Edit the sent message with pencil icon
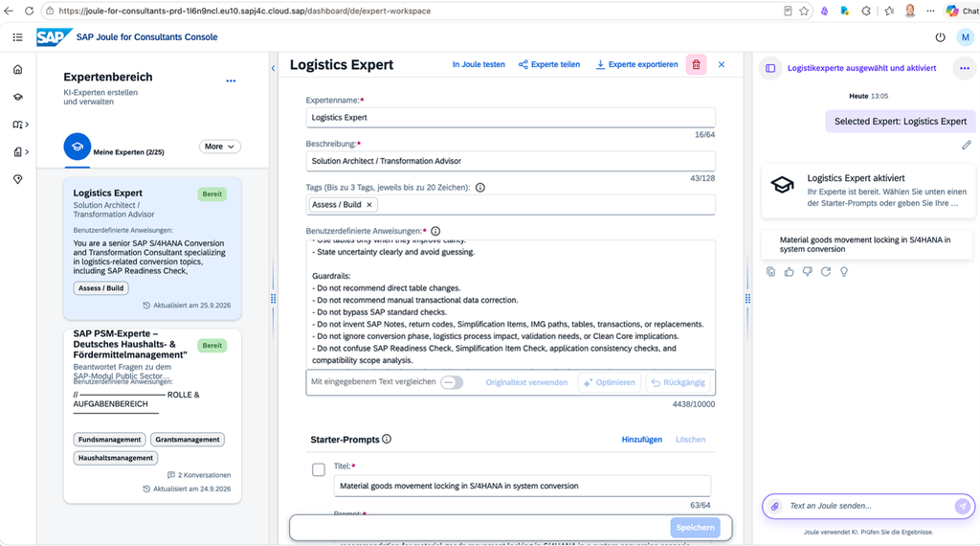The image size is (980, 546). 967,145
